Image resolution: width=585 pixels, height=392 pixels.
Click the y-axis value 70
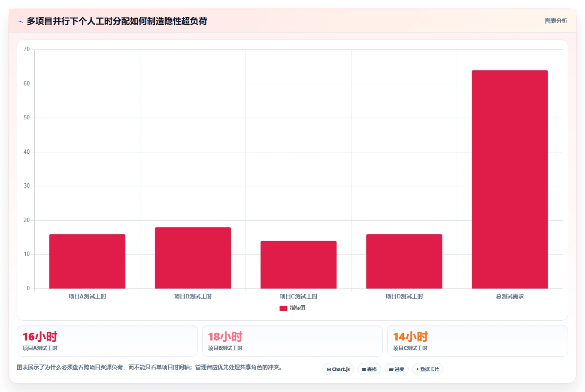[x=27, y=49]
